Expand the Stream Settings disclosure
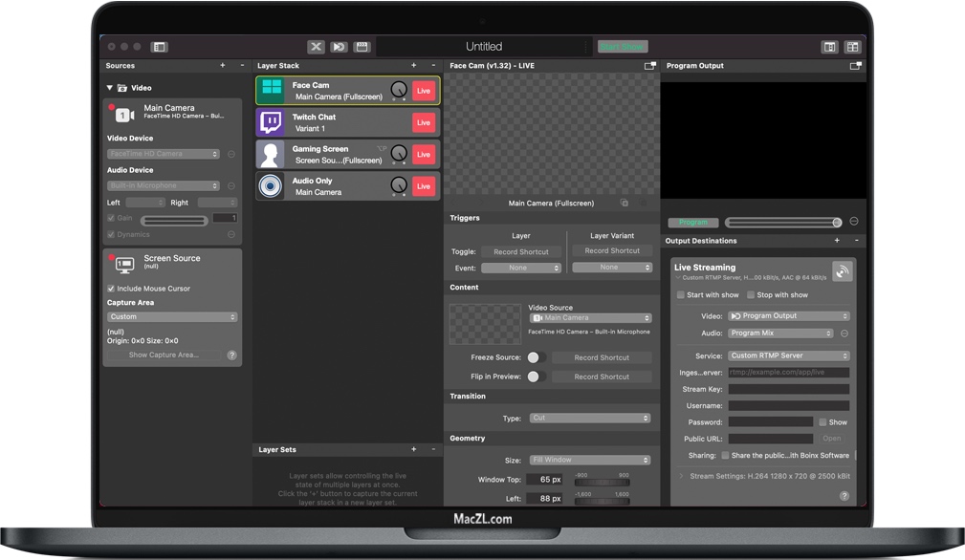This screenshot has width=965, height=560. click(x=681, y=476)
